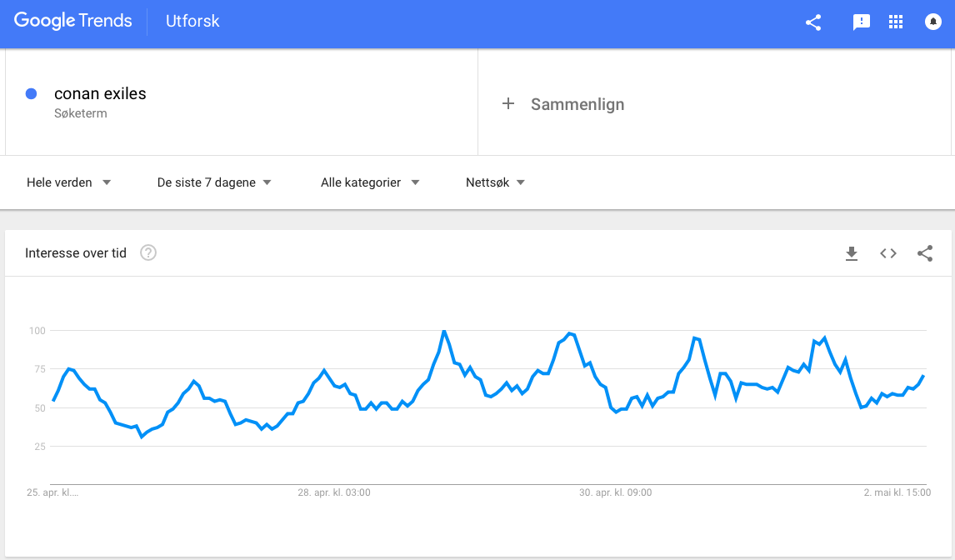Share the Interesse over tid chart
This screenshot has height=560, width=955.
(924, 253)
